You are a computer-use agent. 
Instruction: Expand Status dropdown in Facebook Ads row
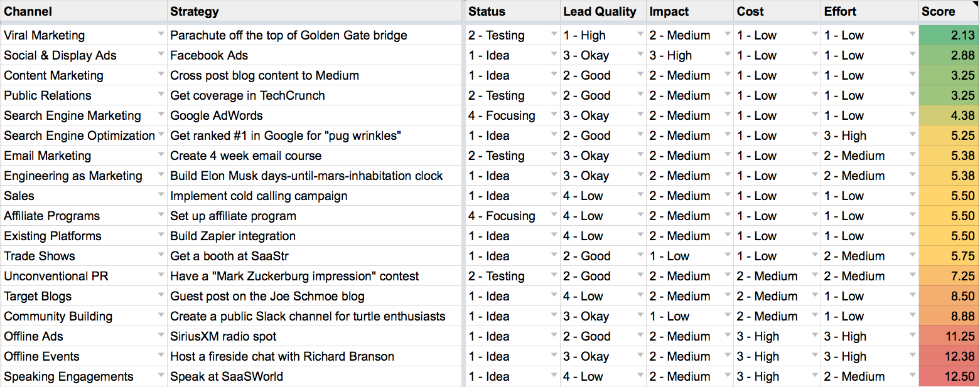554,55
